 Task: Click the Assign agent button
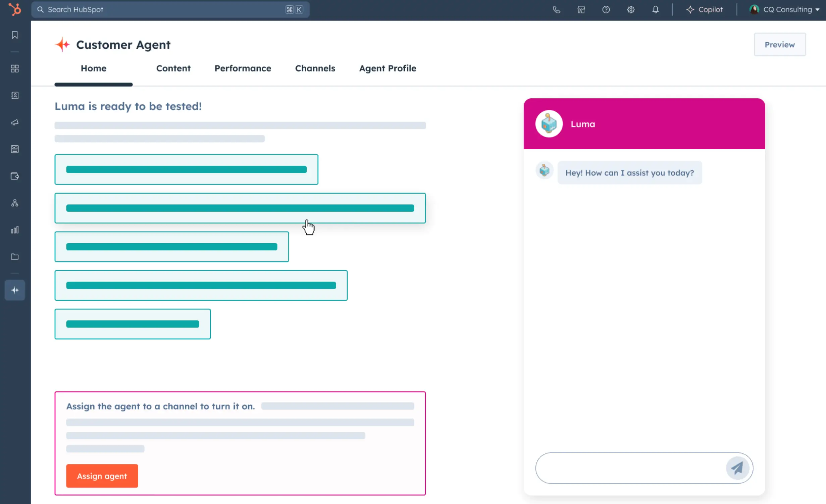click(x=102, y=476)
